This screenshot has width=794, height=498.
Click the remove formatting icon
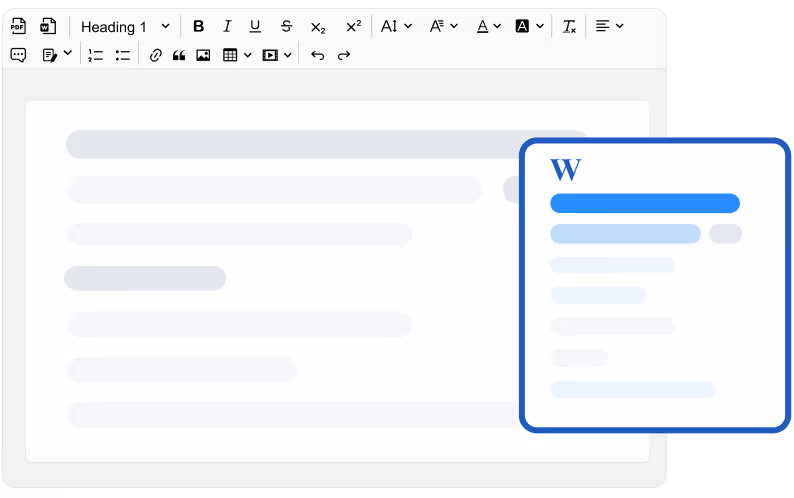[569, 27]
